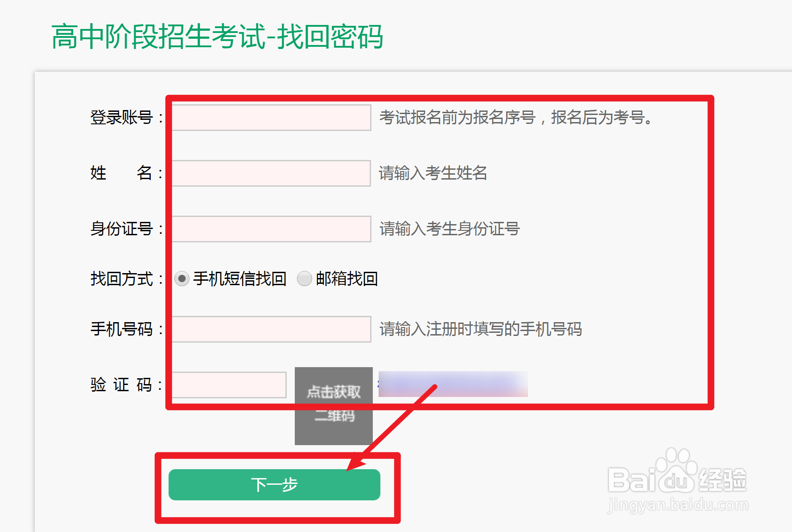Viewport: 792px width, 532px height.
Task: Click the jingyan.baidu.com watermark text
Action: pos(677,505)
